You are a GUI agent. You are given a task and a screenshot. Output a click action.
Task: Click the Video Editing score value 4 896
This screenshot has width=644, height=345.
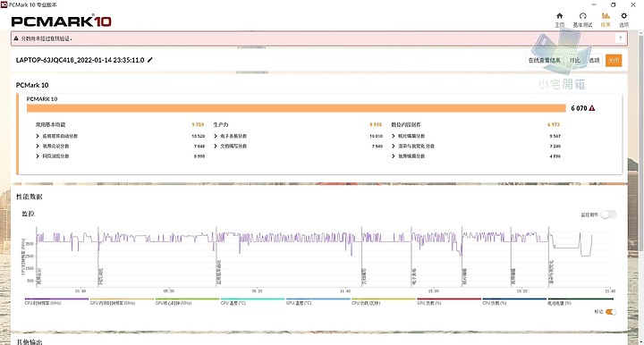[555, 156]
